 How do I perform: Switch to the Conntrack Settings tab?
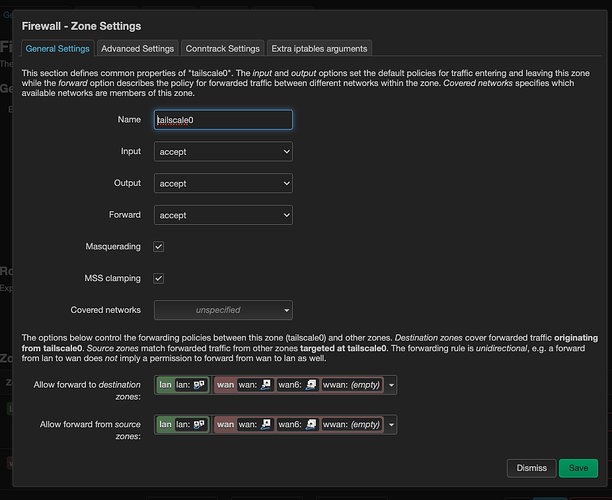(225, 48)
